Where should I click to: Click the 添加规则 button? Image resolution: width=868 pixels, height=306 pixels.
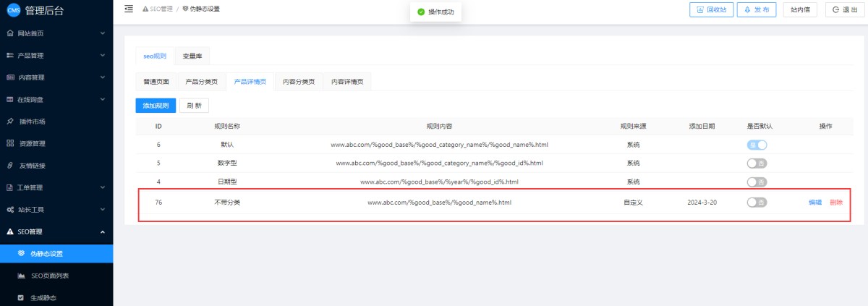[x=156, y=106]
